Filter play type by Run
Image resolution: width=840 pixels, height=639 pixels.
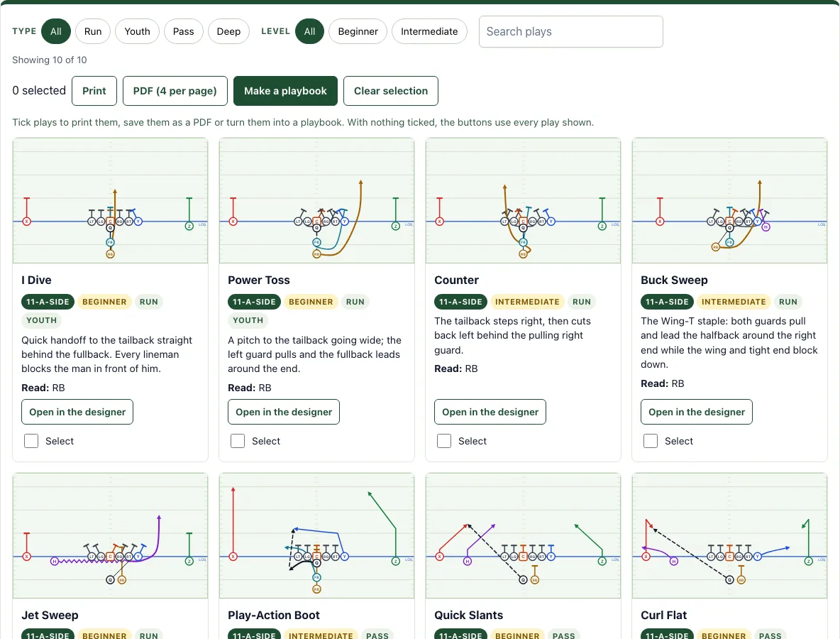93,32
